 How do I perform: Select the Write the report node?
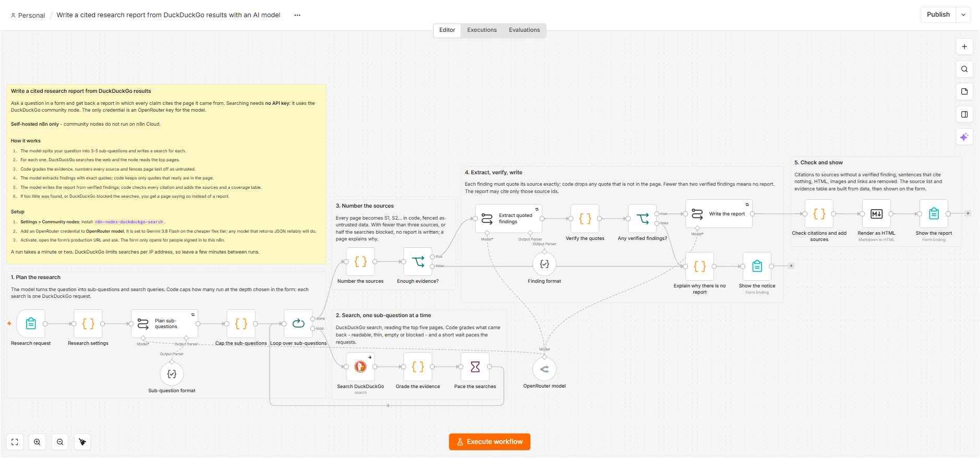point(719,213)
